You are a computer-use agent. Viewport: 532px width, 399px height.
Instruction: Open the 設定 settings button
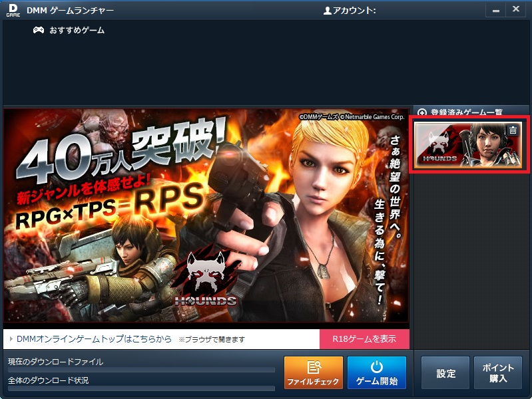pos(445,372)
